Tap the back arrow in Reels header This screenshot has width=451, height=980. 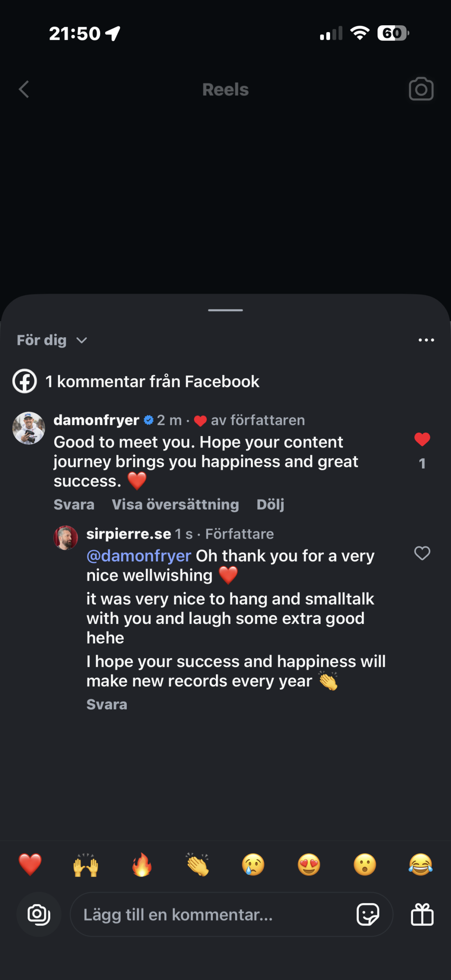click(x=24, y=90)
